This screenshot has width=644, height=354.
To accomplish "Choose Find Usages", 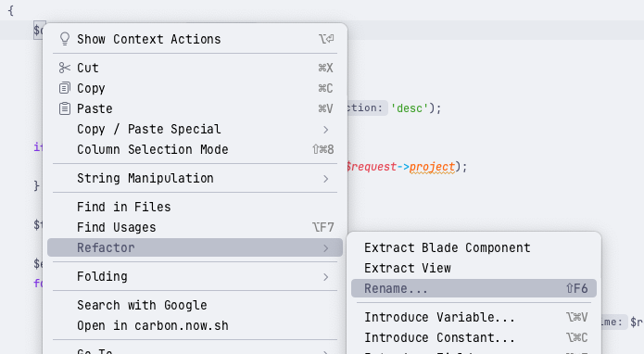I will [x=196, y=227].
